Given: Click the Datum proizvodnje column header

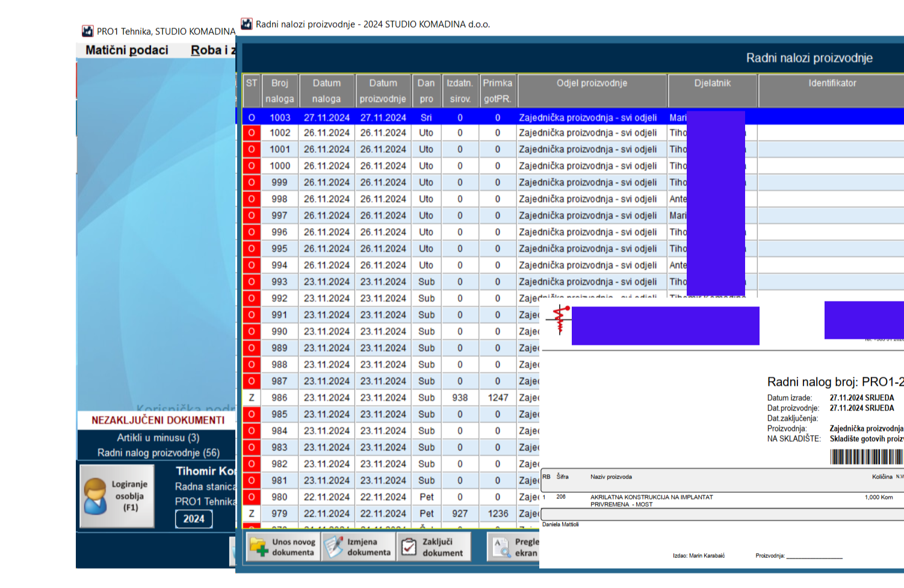Looking at the screenshot, I should click(383, 91).
